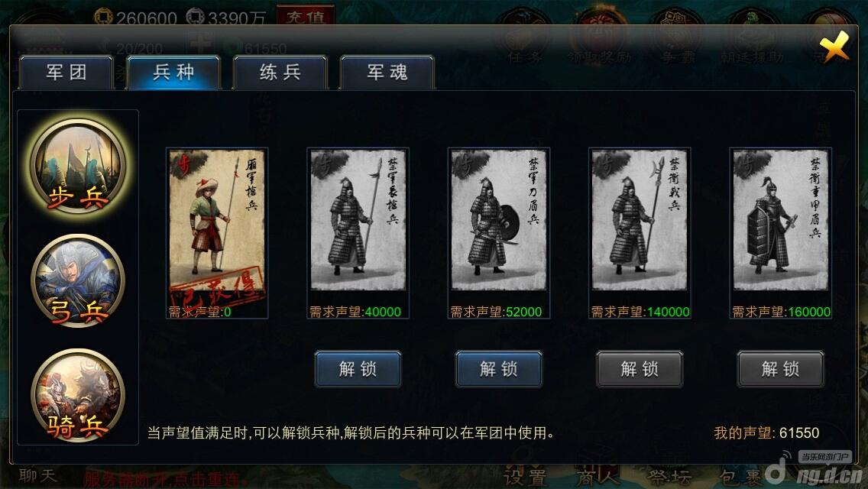Open the 练兵 tab
The width and height of the screenshot is (868, 489).
tap(280, 72)
